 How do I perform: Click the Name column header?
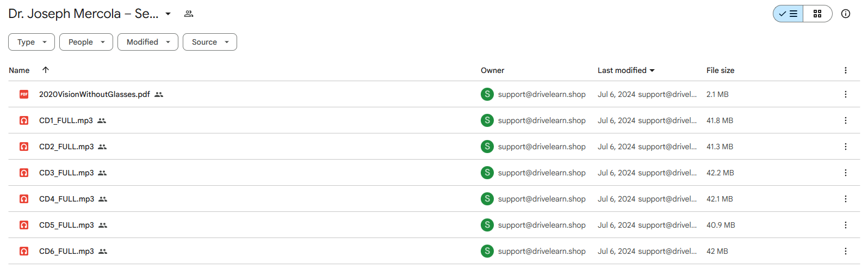[x=19, y=70]
